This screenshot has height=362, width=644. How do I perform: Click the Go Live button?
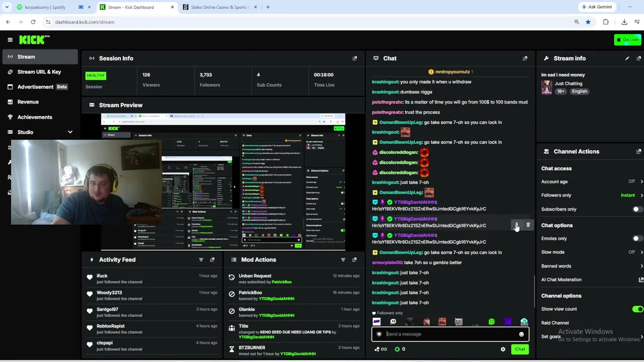point(627,40)
